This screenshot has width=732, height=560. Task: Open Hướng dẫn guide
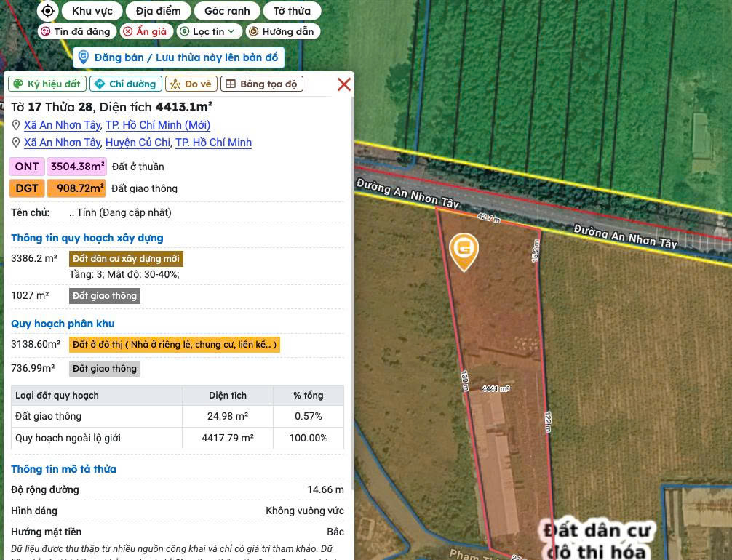(x=282, y=31)
